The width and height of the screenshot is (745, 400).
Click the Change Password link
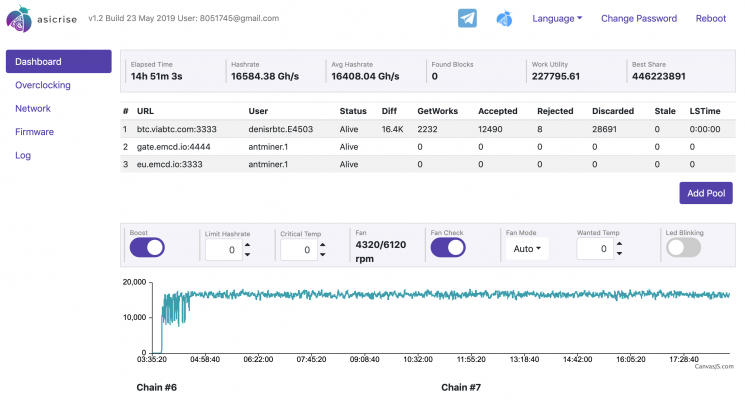pyautogui.click(x=639, y=18)
